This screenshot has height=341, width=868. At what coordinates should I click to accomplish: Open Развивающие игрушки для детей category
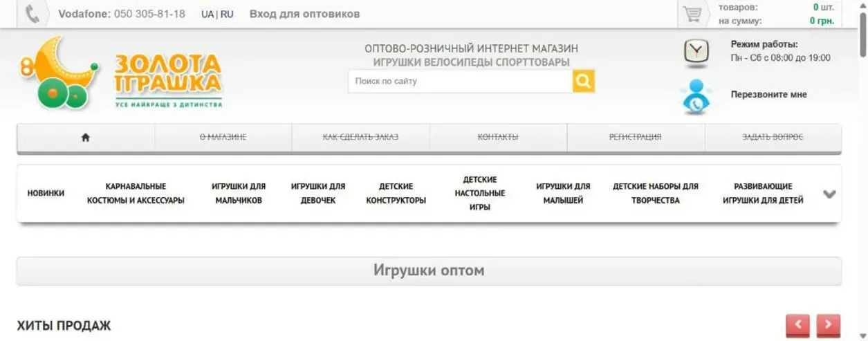(763, 193)
